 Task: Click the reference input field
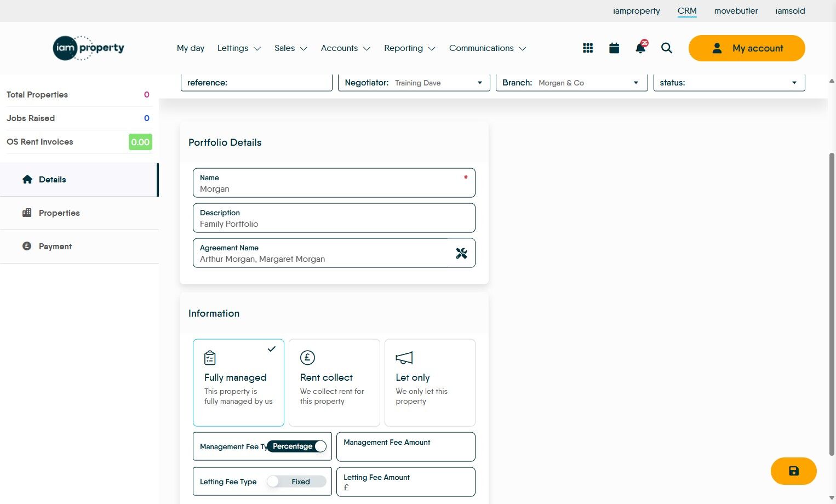point(256,83)
